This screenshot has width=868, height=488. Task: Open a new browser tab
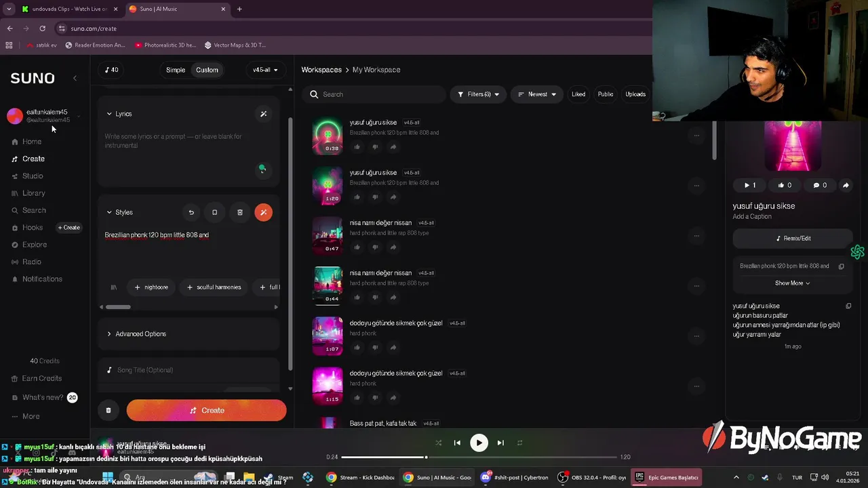(239, 9)
